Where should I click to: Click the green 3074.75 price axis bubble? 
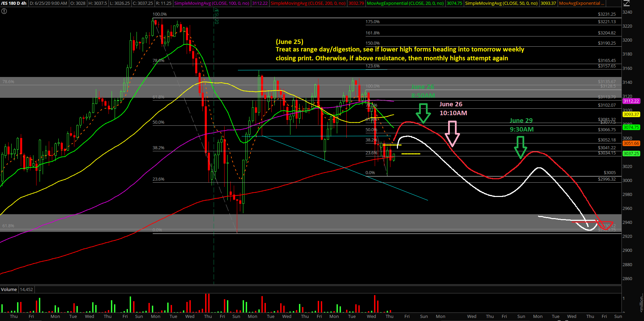[x=631, y=127]
